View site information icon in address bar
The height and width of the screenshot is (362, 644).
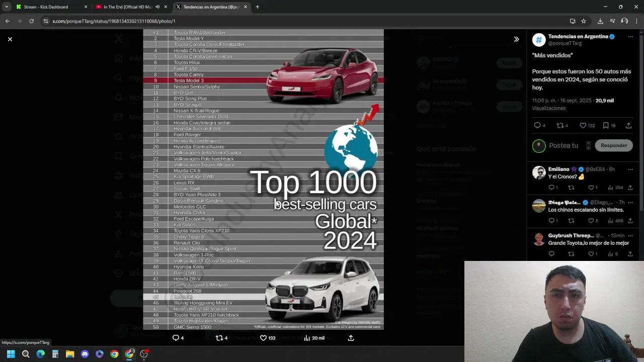(46, 21)
